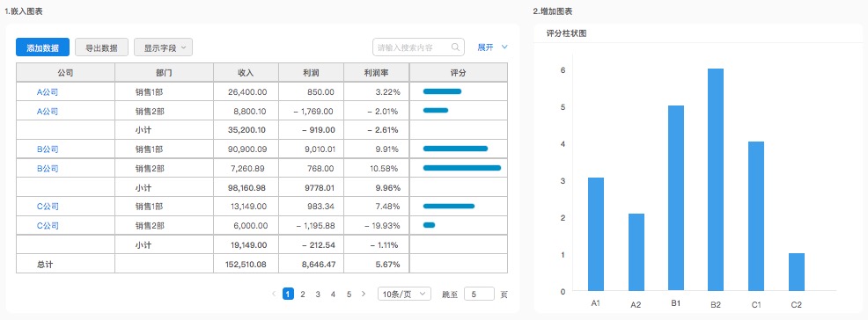Screen dimensions: 868x320
Task: Click the 跳至 page number field
Action: pos(479,294)
